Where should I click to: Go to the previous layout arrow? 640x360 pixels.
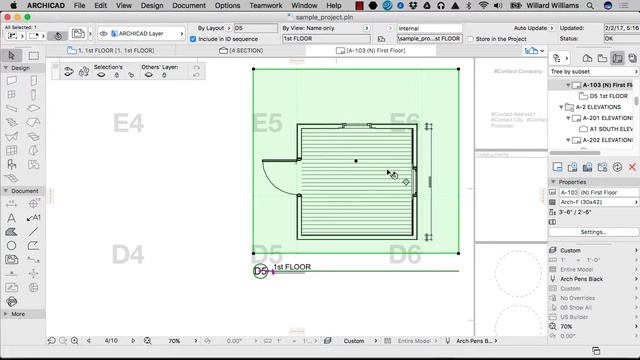click(89, 341)
